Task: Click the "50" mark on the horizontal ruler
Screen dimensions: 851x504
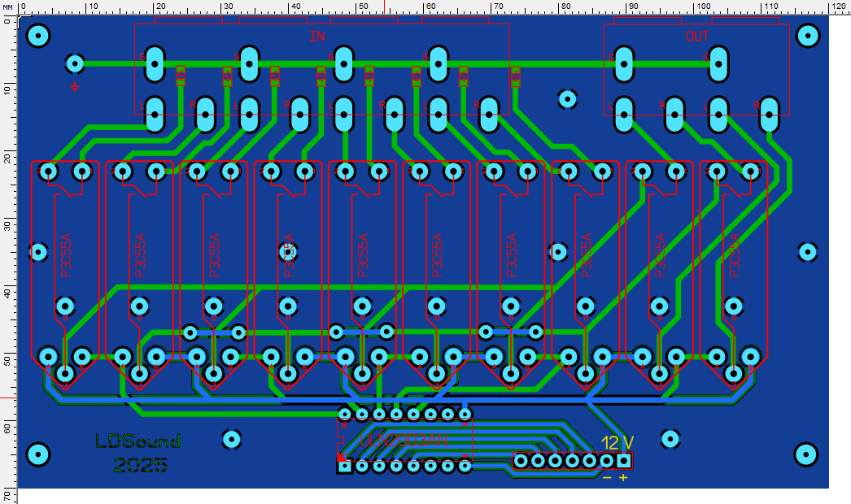Action: [x=363, y=7]
